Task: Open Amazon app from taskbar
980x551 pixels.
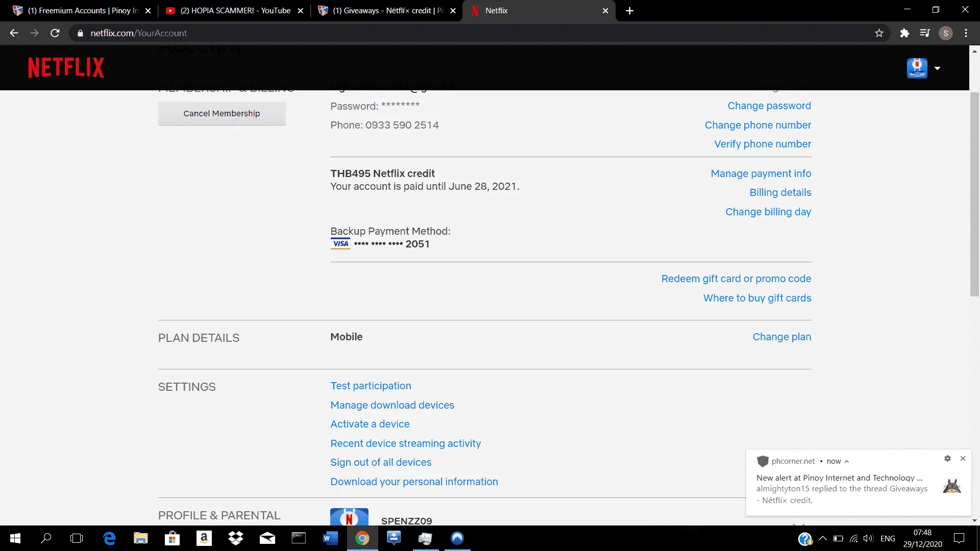Action: 204,538
